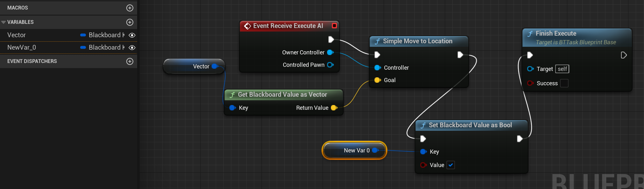644x189 pixels.
Task: Click the event node's diamond event icon
Action: coord(247,26)
